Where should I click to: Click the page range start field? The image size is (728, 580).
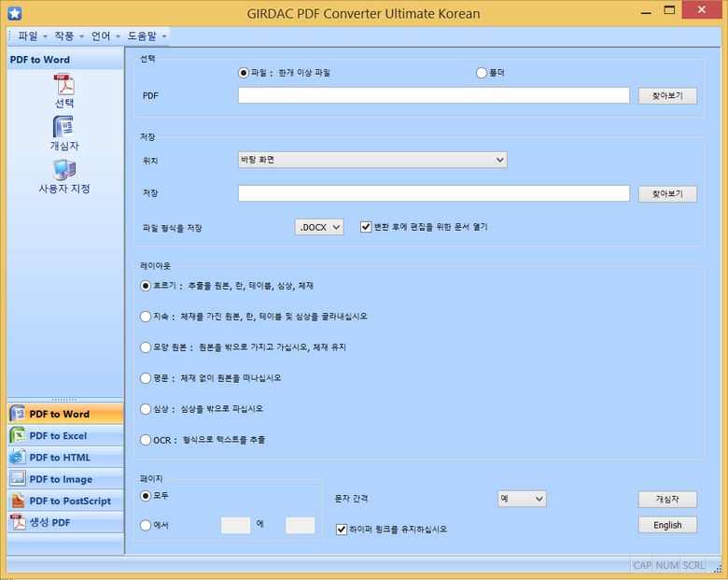coord(235,525)
